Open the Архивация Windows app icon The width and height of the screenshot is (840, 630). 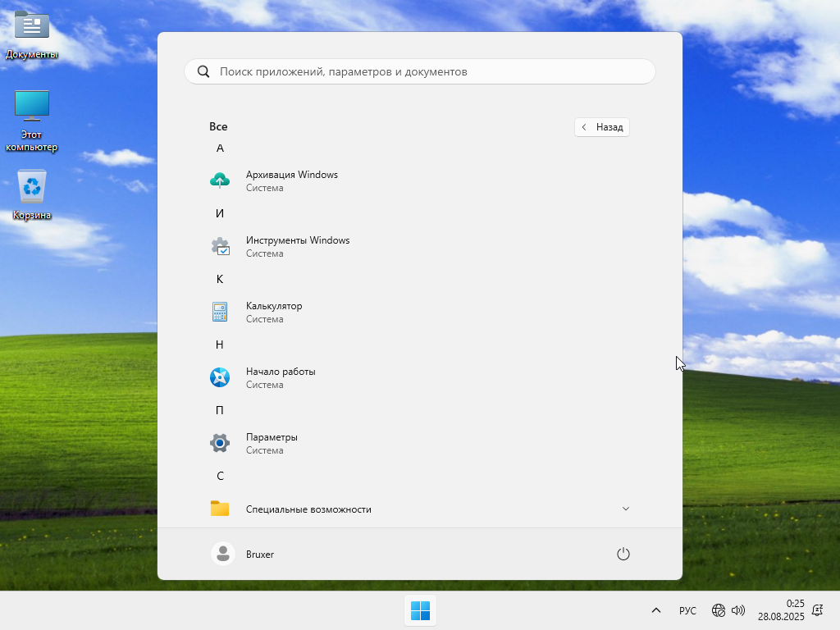[220, 180]
